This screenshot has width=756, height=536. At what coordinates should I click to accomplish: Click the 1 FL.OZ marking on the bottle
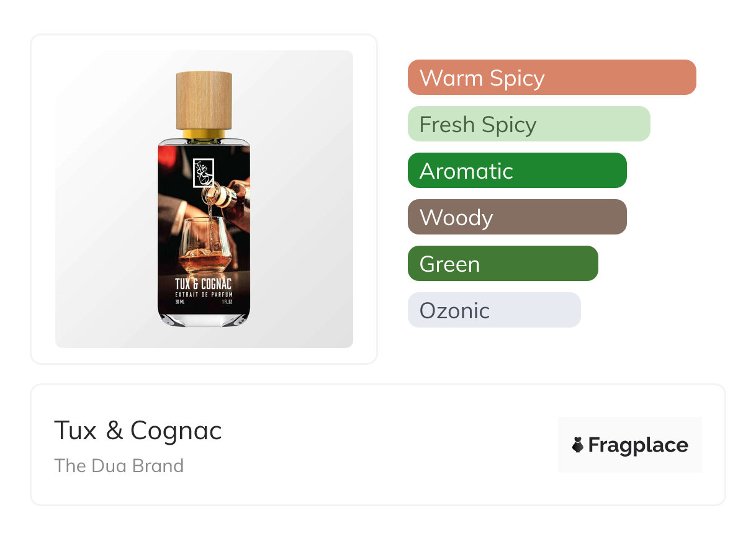(x=228, y=302)
